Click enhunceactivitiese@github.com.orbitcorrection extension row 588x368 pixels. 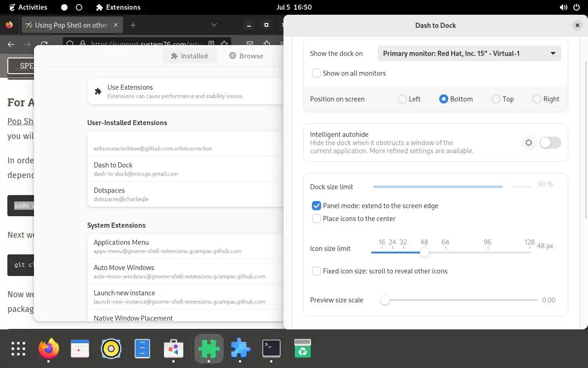tap(185, 144)
